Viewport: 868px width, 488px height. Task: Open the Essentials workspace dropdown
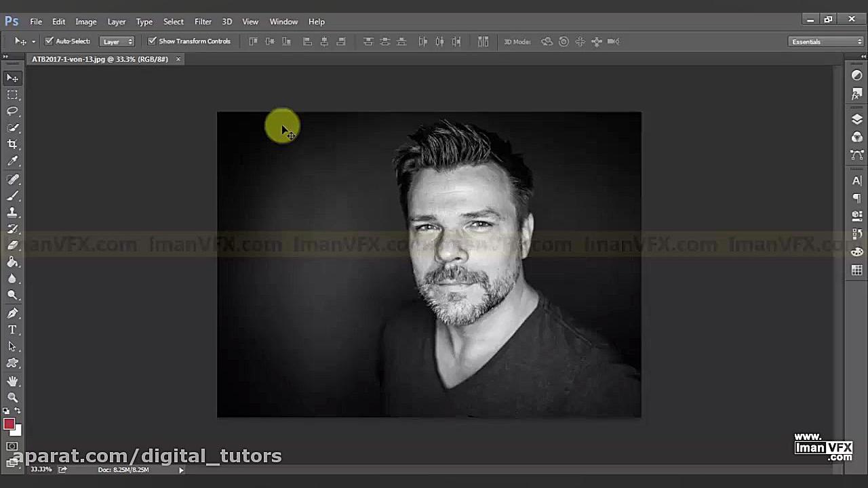pyautogui.click(x=827, y=41)
